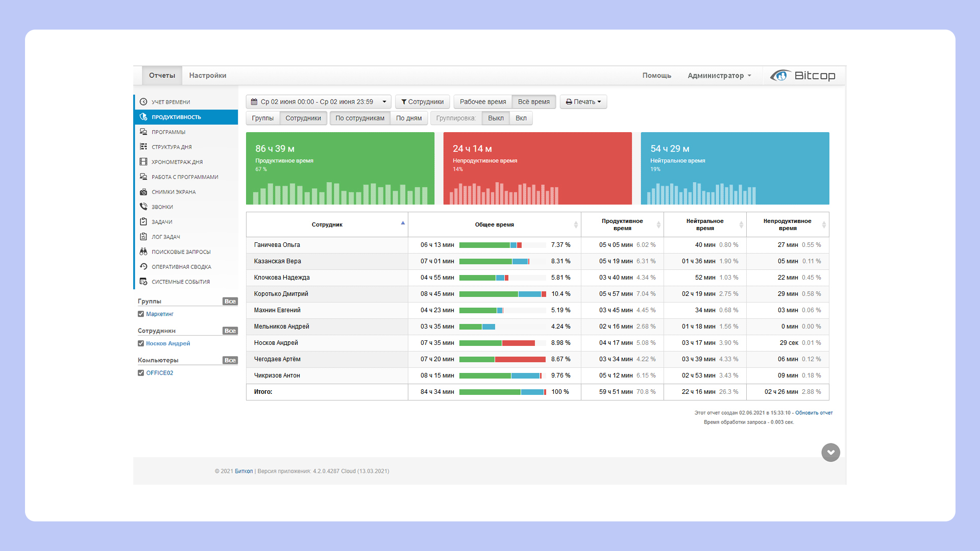The height and width of the screenshot is (551, 980).
Task: Click the Рабочее время button
Action: [482, 102]
